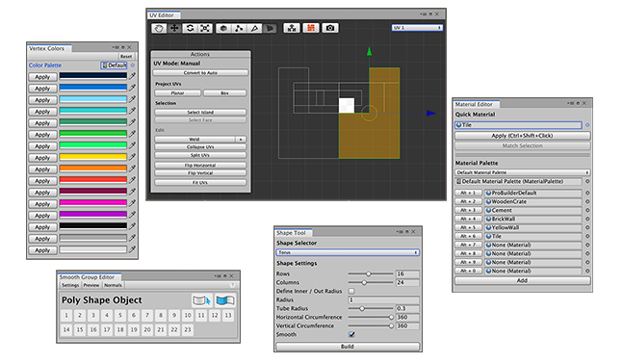Open object picker for the WoodenCrate material

point(587,201)
